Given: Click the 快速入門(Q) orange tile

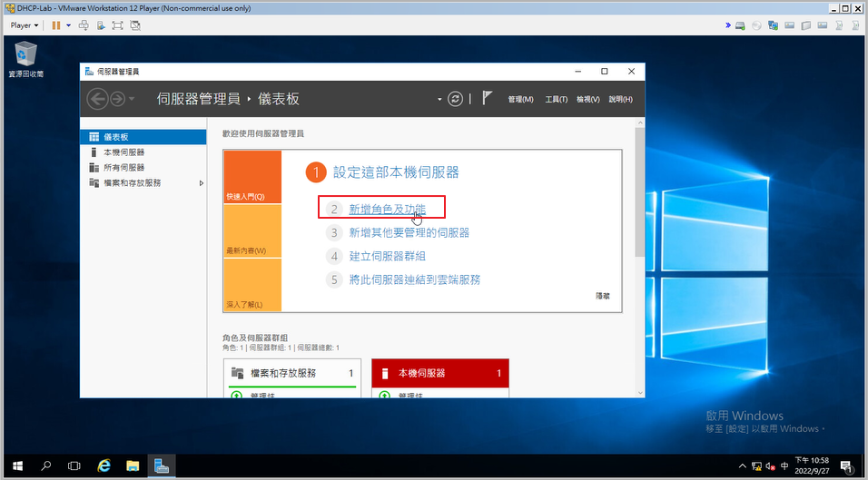Looking at the screenshot, I should 252,177.
